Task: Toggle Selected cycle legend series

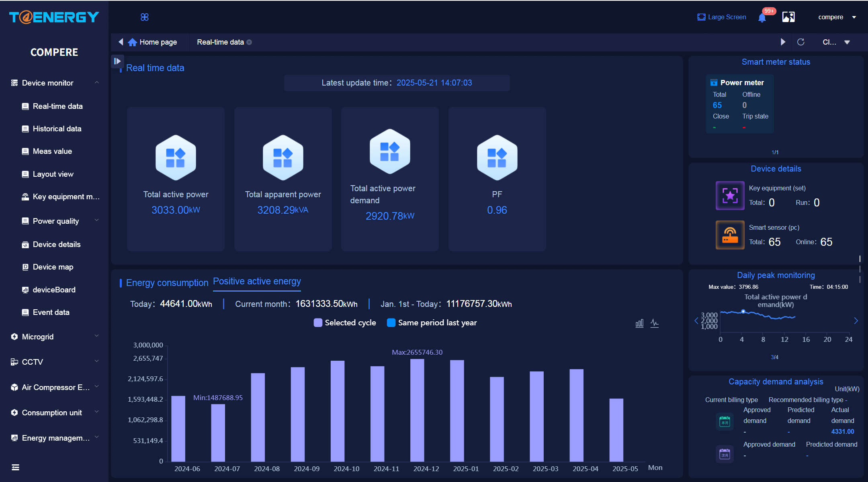Action: (345, 323)
